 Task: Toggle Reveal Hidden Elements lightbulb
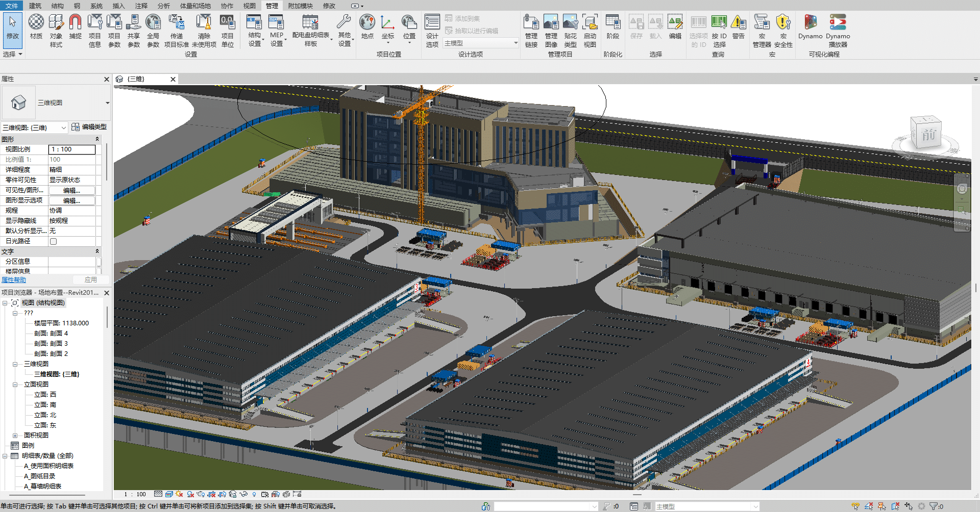coord(254,494)
